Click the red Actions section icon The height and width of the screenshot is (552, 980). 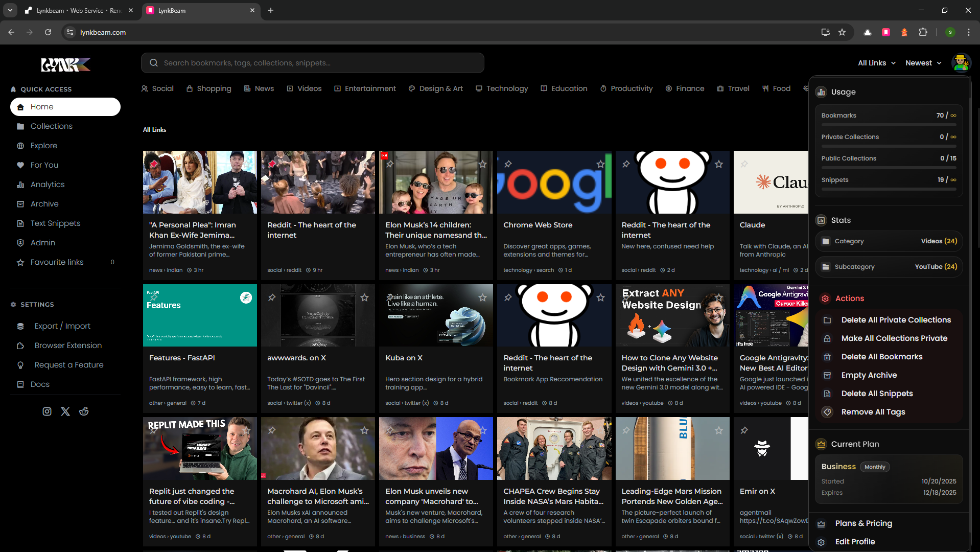(825, 298)
